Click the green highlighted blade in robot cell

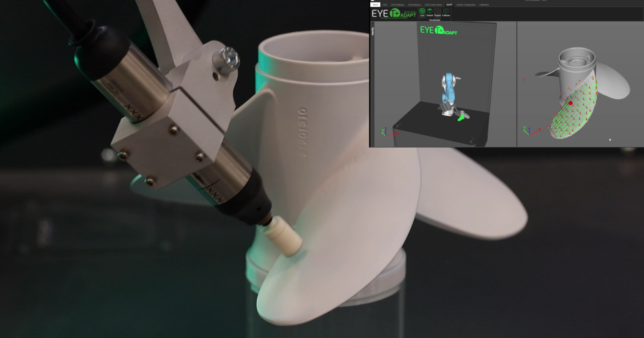click(x=462, y=117)
